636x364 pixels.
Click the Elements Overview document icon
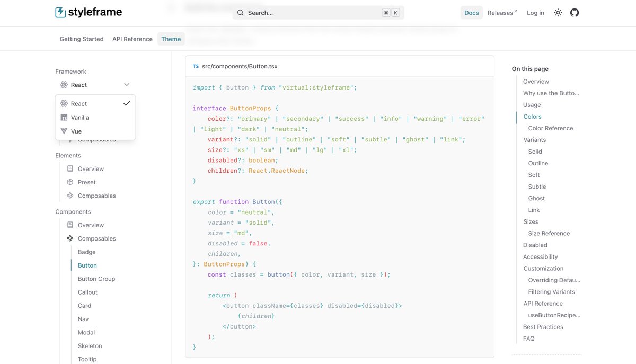point(70,169)
